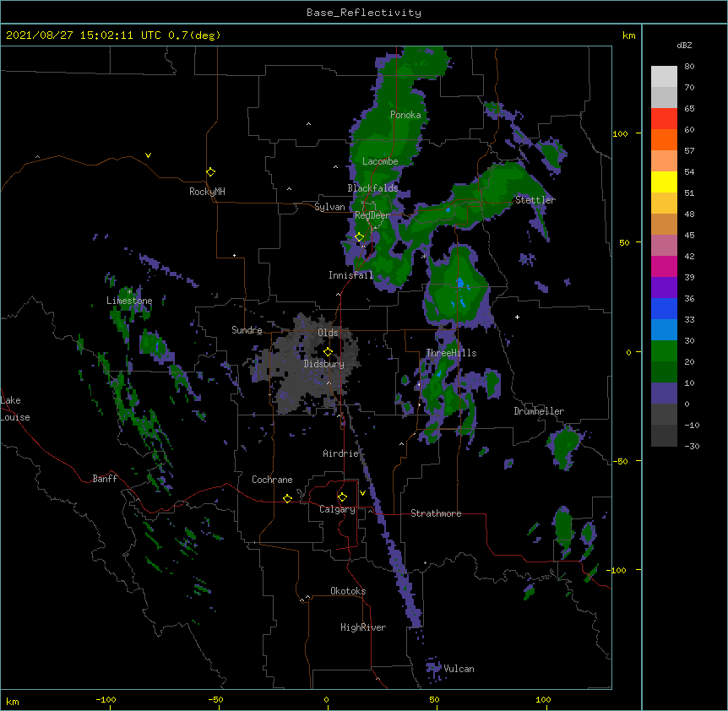728x711 pixels.
Task: Pick the green swatch between 30 and 20
Action: click(664, 351)
